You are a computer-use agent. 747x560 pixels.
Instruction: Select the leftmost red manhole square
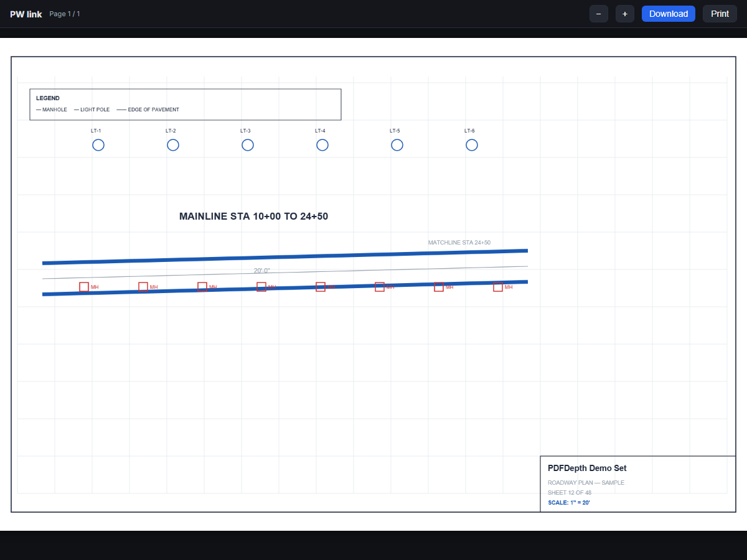[x=84, y=287]
